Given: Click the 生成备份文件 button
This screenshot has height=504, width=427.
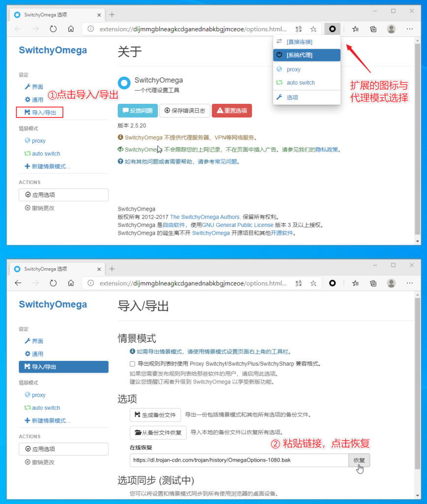Looking at the screenshot, I should pos(155,415).
